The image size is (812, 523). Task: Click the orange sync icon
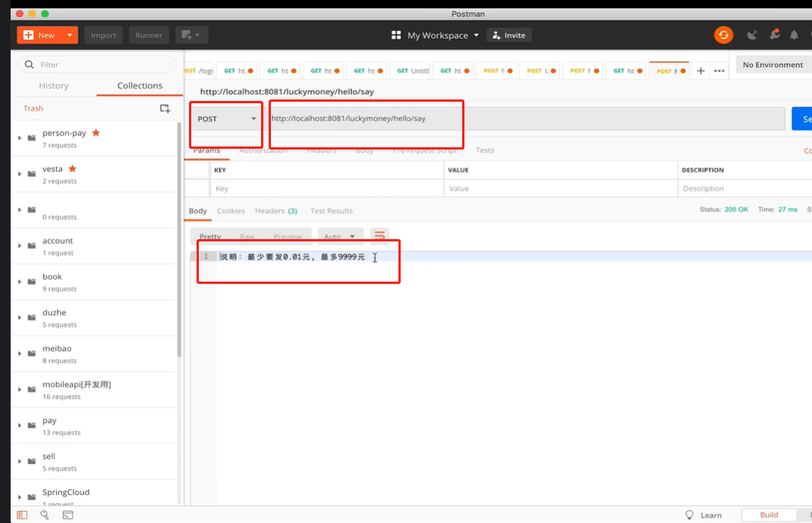click(723, 35)
